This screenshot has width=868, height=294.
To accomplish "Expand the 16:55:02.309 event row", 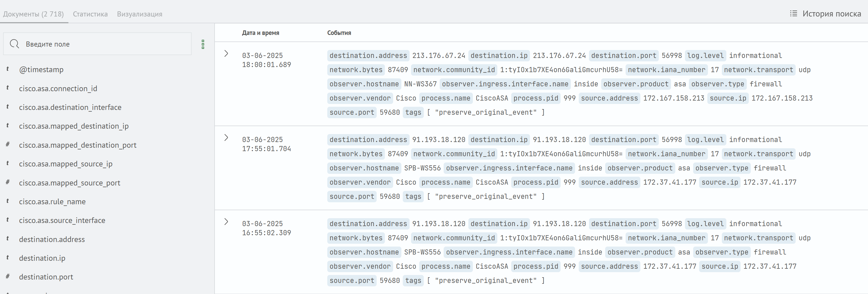I will point(226,222).
